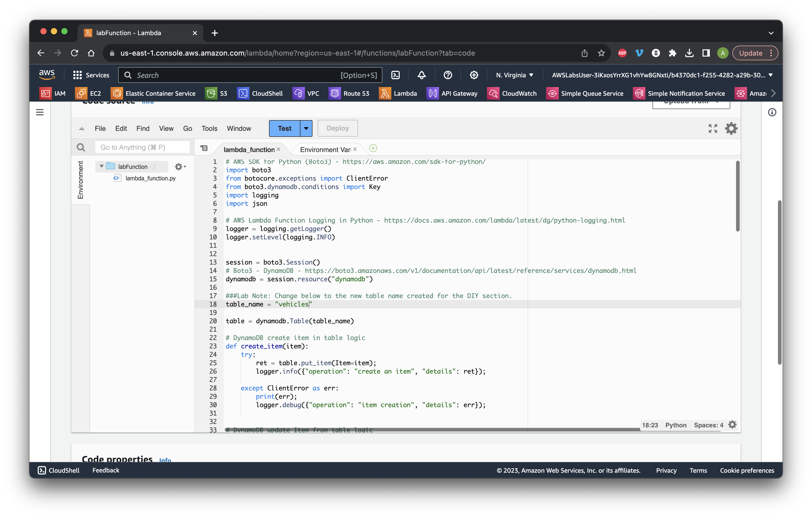Show more favorites with right chevron
This screenshot has width=812, height=517.
coord(773,94)
